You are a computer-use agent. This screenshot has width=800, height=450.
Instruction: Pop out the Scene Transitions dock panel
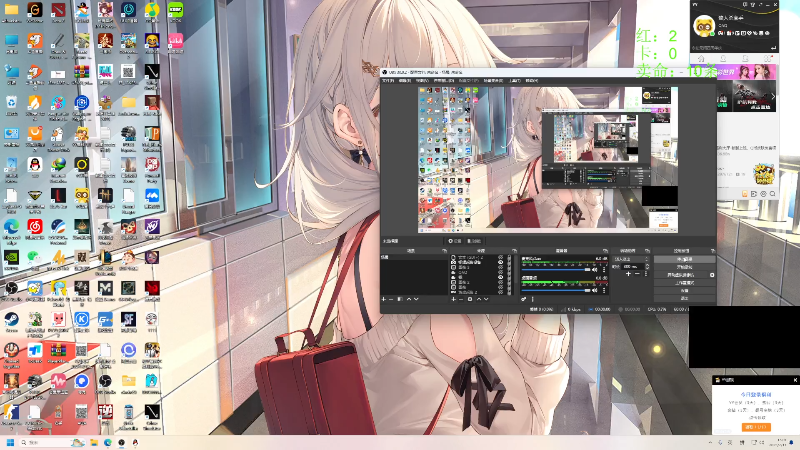click(x=647, y=251)
